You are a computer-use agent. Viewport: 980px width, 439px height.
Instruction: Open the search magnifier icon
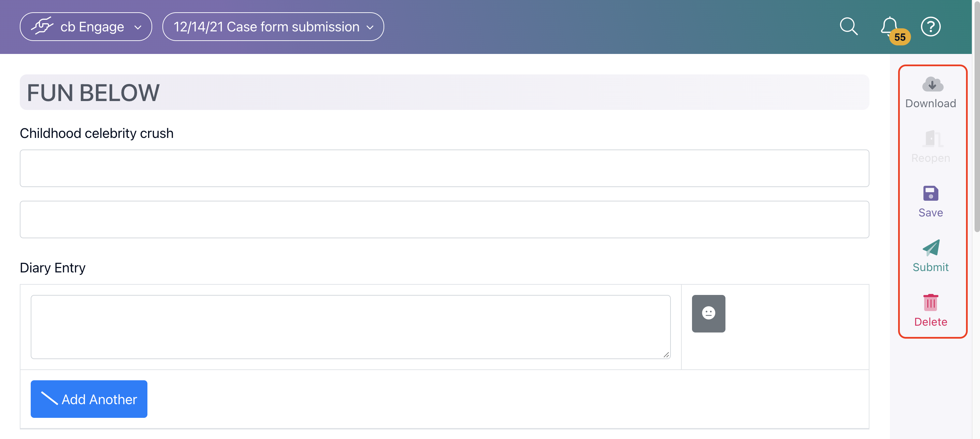click(x=848, y=27)
